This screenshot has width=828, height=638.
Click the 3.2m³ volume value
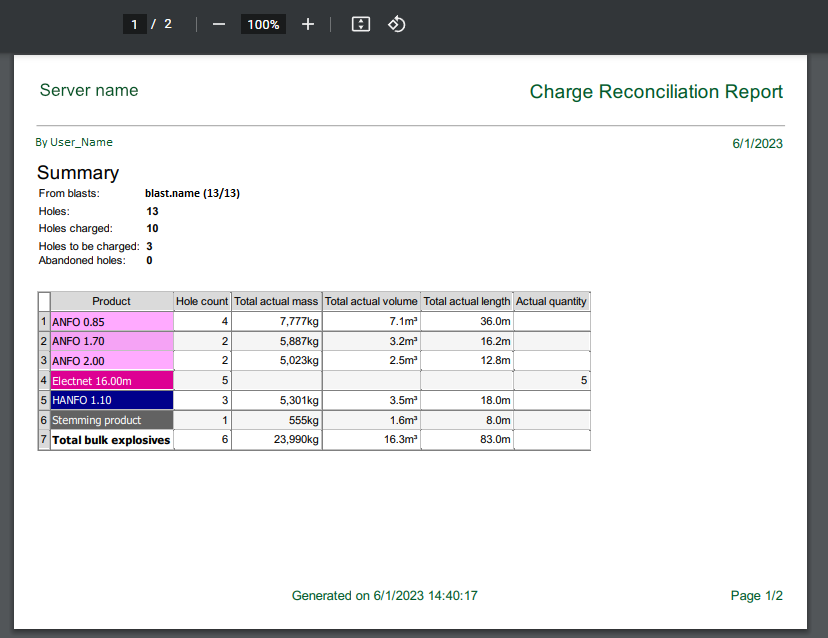click(x=403, y=341)
